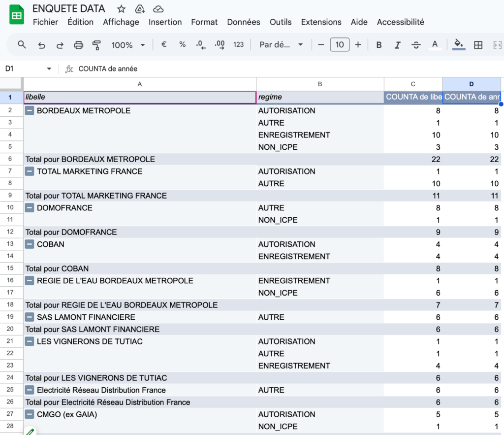Screen dimensions: 504x435
Task: Select the paint format roller tool
Action: tap(96, 45)
